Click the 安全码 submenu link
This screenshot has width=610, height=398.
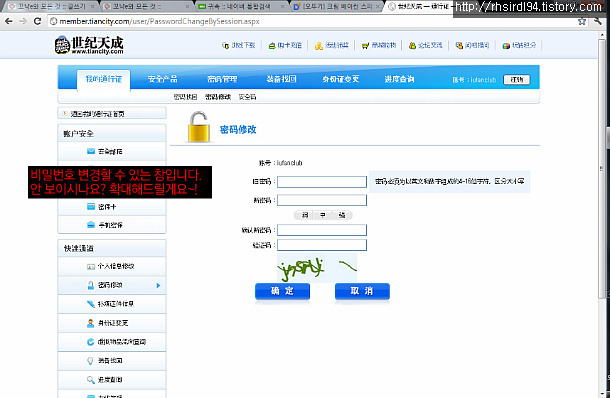[247, 97]
